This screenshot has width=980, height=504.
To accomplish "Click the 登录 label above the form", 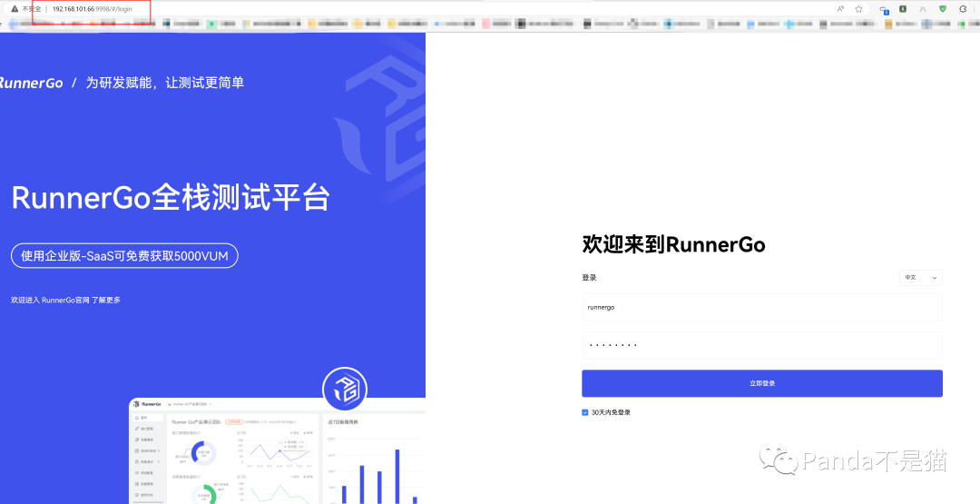I will coord(590,278).
